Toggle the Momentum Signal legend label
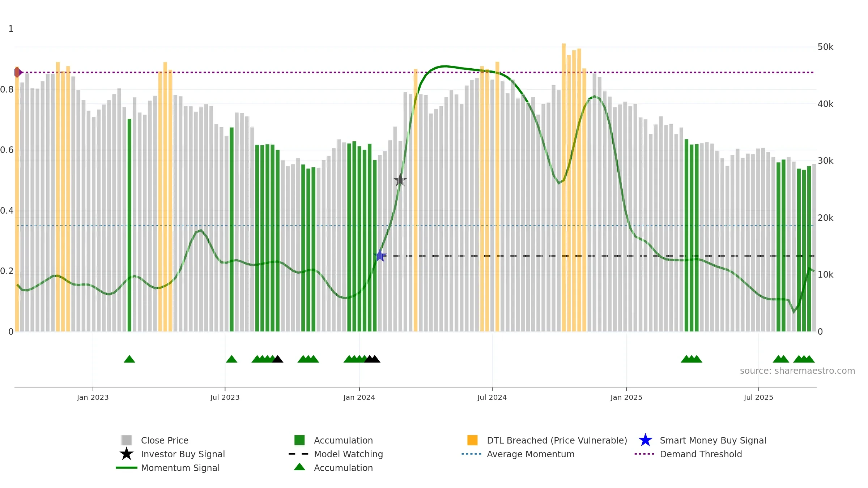Screen dimensions: 868x488 click(x=180, y=468)
